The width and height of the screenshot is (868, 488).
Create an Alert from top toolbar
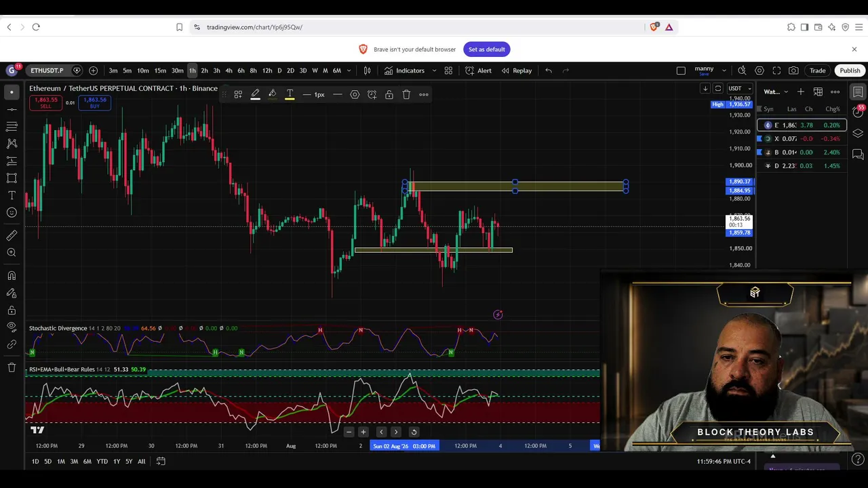click(x=479, y=70)
